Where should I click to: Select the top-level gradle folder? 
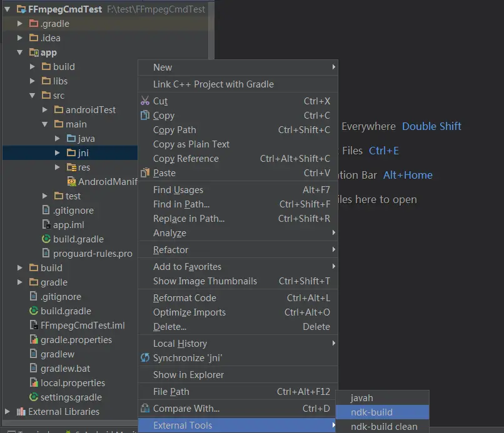coord(54,282)
